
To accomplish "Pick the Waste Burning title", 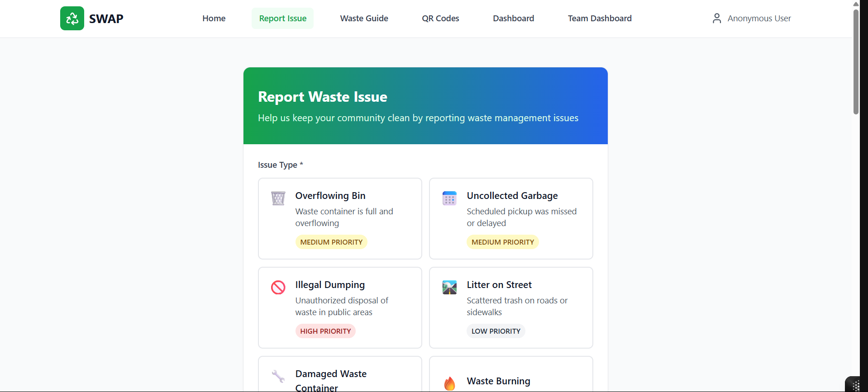I will [498, 381].
